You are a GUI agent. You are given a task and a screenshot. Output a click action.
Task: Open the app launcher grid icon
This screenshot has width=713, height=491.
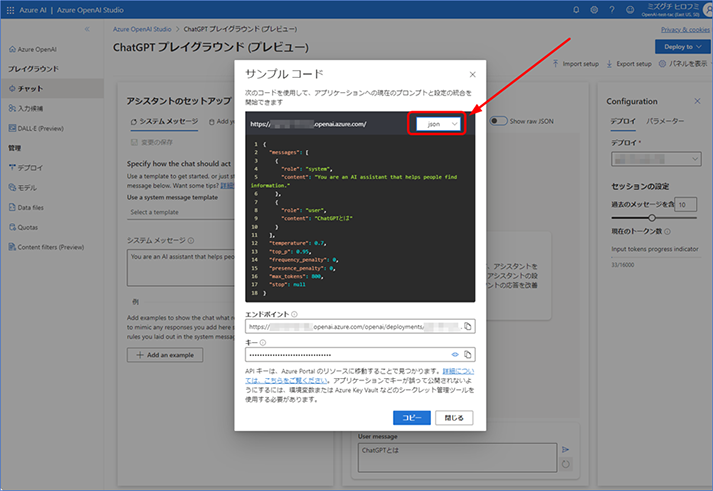(x=10, y=10)
